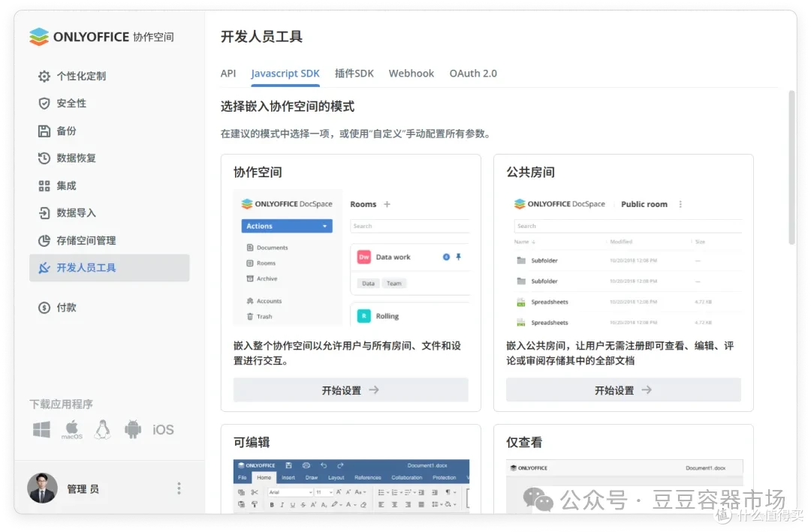
Task: Open the user options three-dot menu
Action: [x=179, y=488]
